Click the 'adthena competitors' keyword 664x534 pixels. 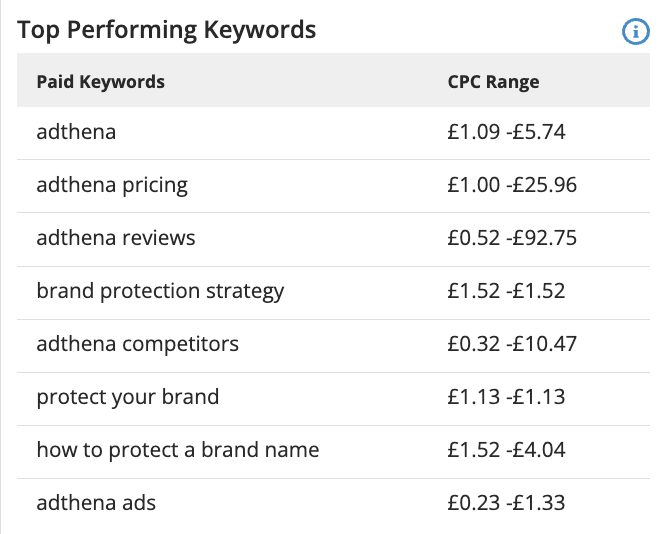click(x=138, y=344)
